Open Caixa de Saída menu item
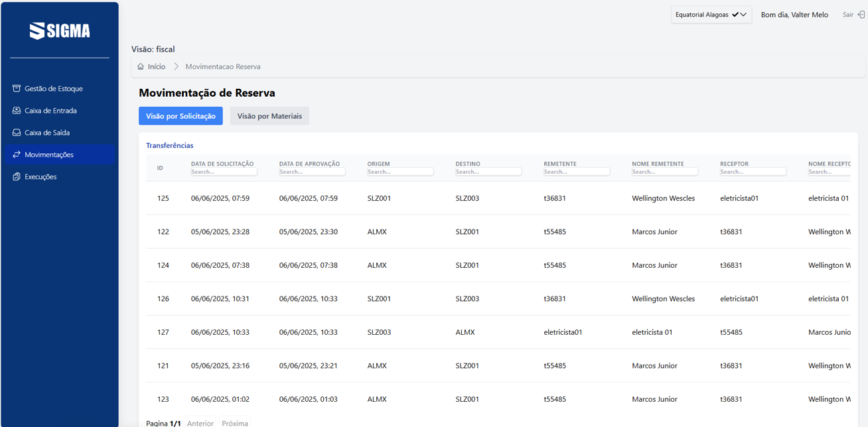The image size is (868, 427). tap(60, 133)
